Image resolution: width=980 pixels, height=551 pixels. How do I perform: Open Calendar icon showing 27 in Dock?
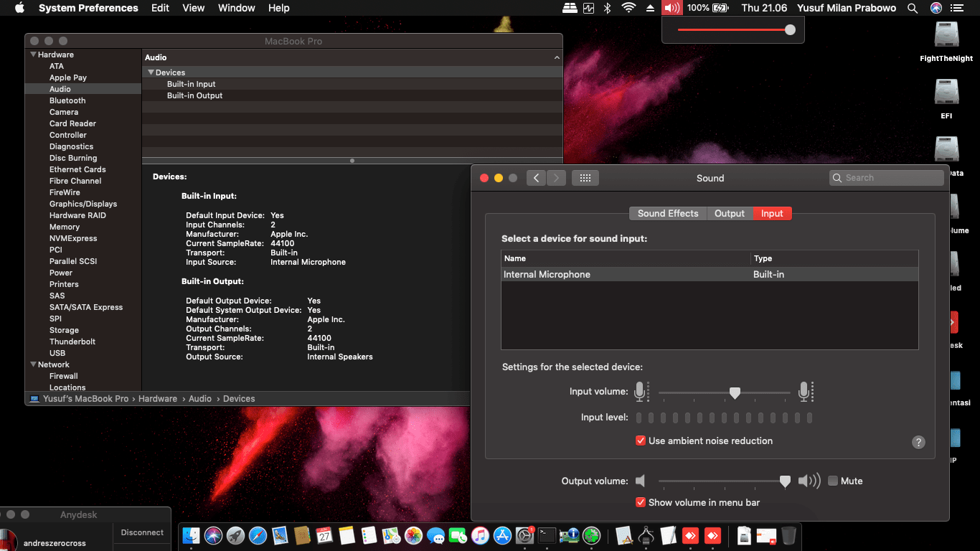tap(324, 535)
